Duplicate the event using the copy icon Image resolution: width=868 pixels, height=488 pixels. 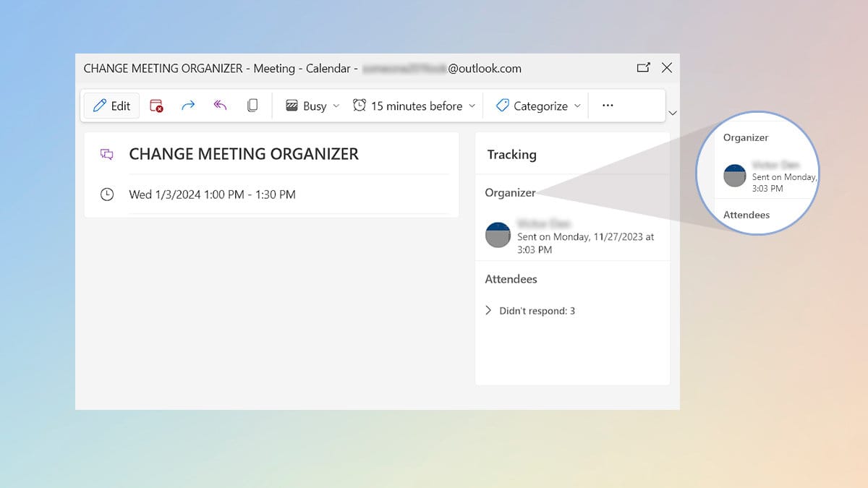click(x=252, y=106)
